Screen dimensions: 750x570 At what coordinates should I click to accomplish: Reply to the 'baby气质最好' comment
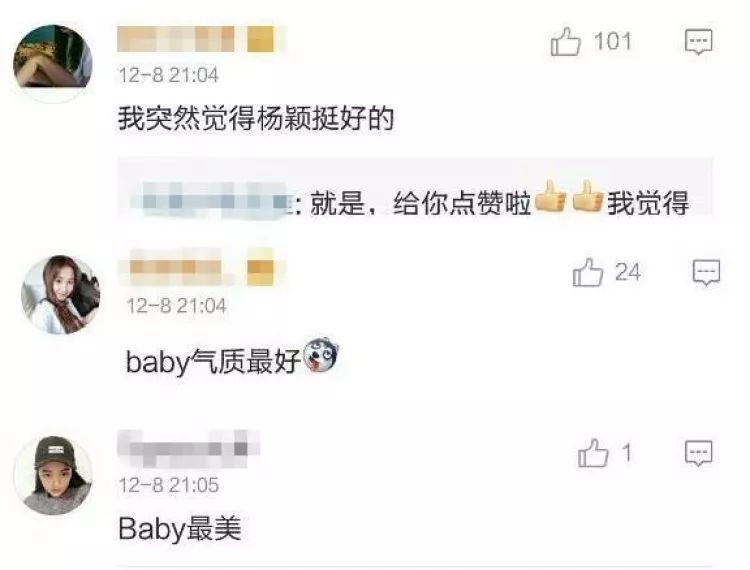click(706, 273)
